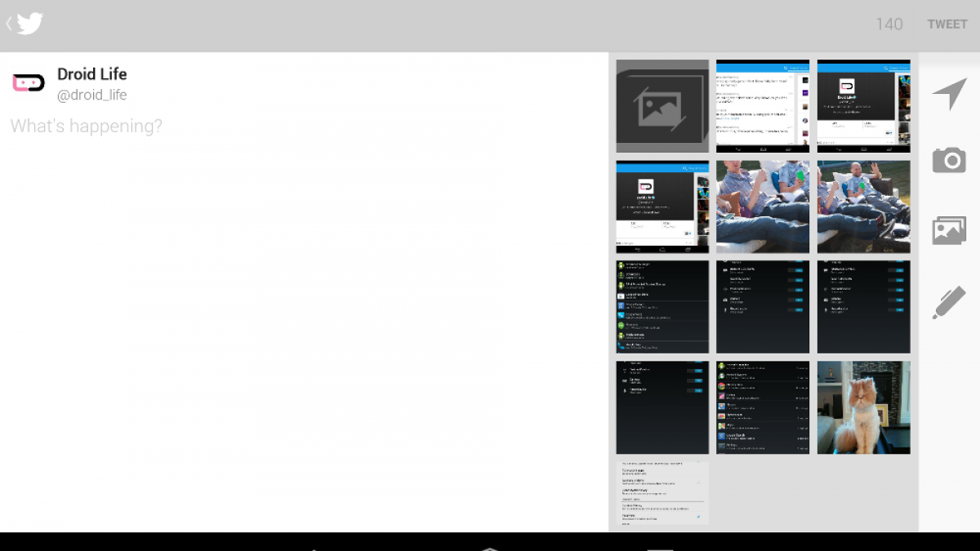Pick the close-up couch photo with green cup
The height and width of the screenshot is (551, 980).
[763, 207]
